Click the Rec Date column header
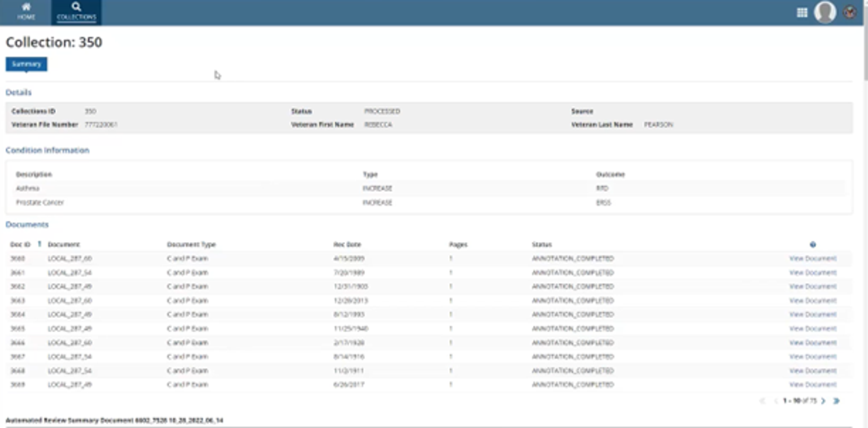This screenshot has height=428, width=868. [x=347, y=244]
